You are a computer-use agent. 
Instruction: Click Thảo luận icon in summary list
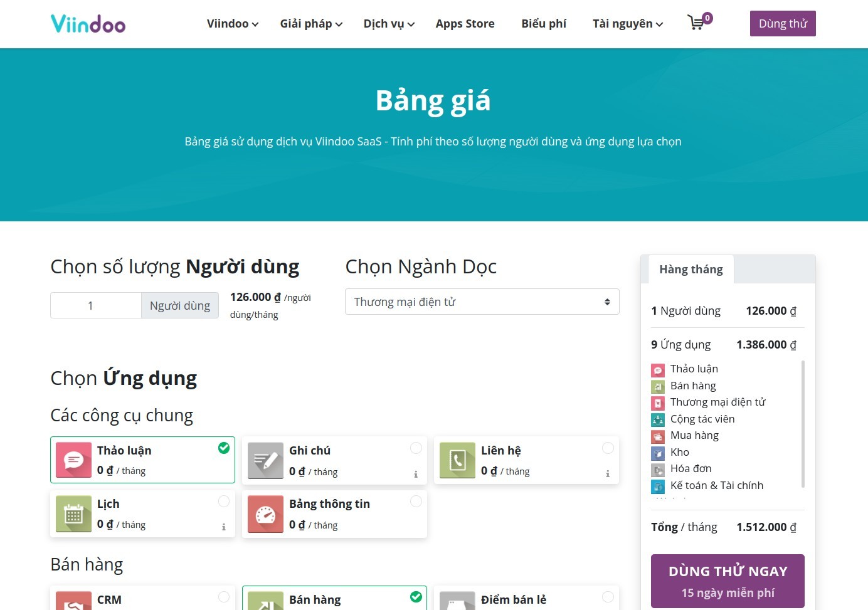pos(658,370)
